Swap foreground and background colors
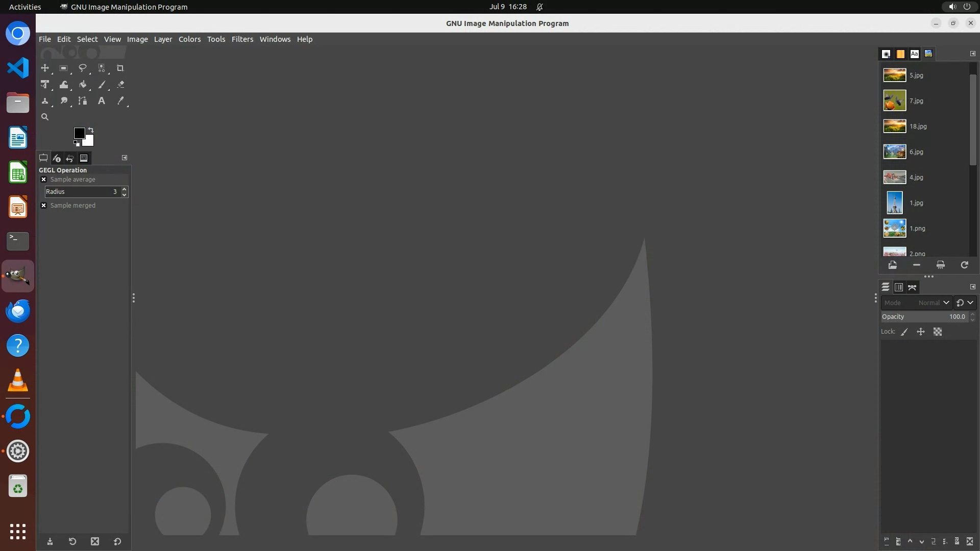This screenshot has width=980, height=551. coord(91,130)
